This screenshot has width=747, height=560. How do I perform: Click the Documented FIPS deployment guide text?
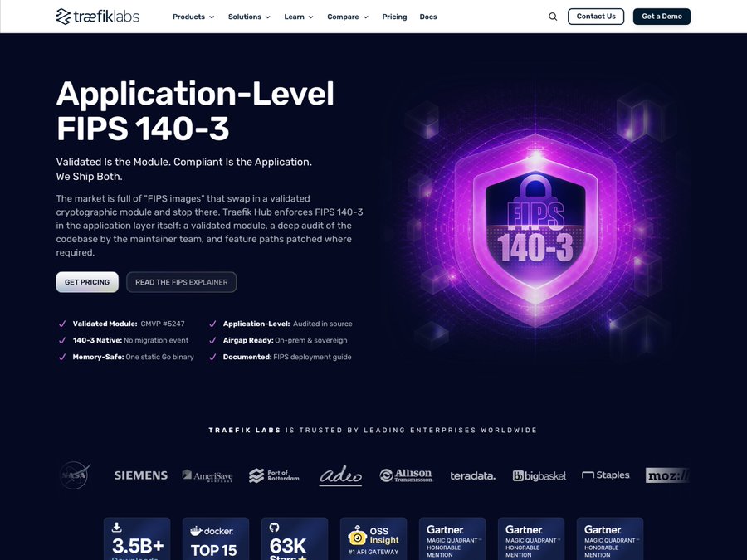click(x=287, y=357)
